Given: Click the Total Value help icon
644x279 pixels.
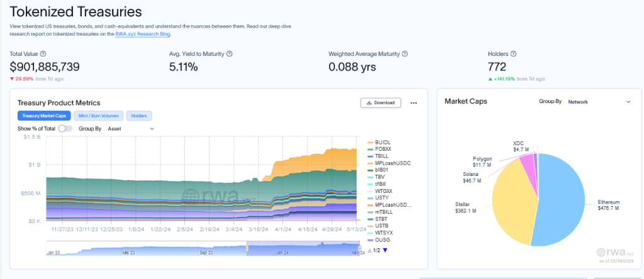Looking at the screenshot, I should coord(43,55).
